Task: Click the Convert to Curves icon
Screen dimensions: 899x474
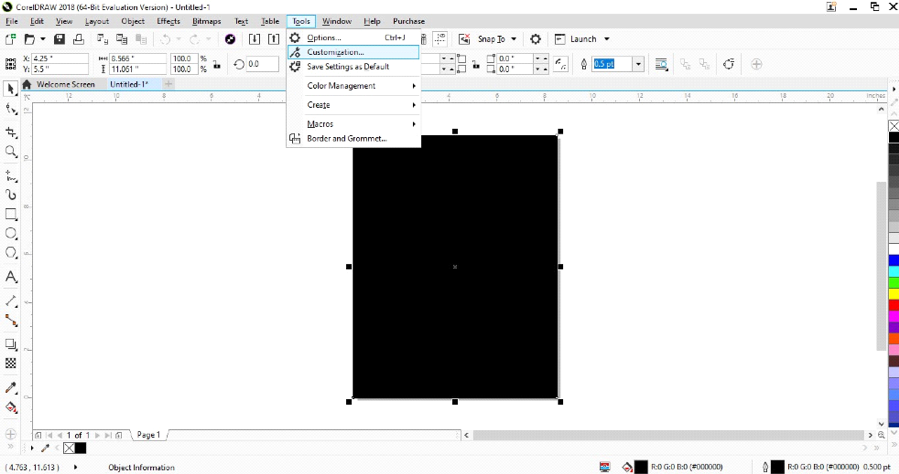Action: click(729, 64)
